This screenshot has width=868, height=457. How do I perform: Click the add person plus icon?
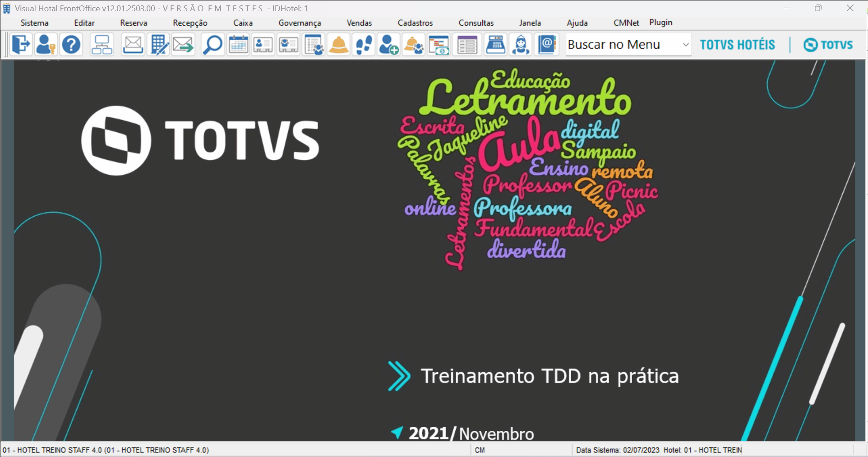point(388,45)
